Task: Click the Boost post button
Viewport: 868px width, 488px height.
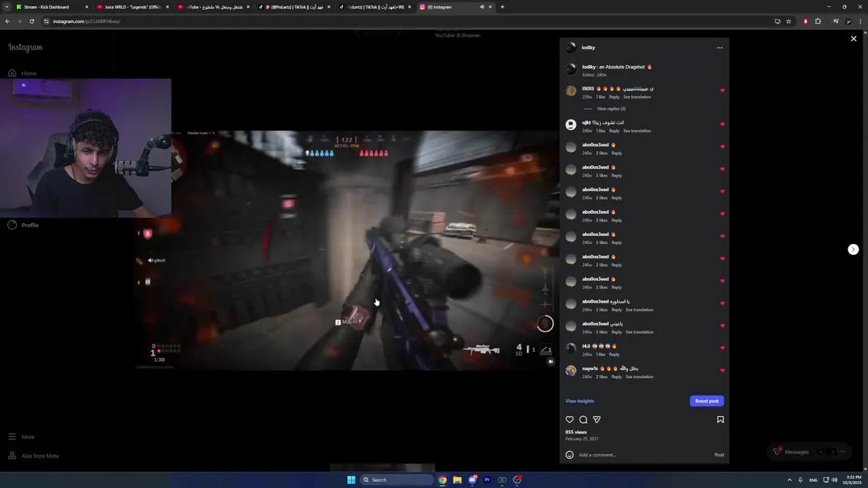Action: (707, 401)
